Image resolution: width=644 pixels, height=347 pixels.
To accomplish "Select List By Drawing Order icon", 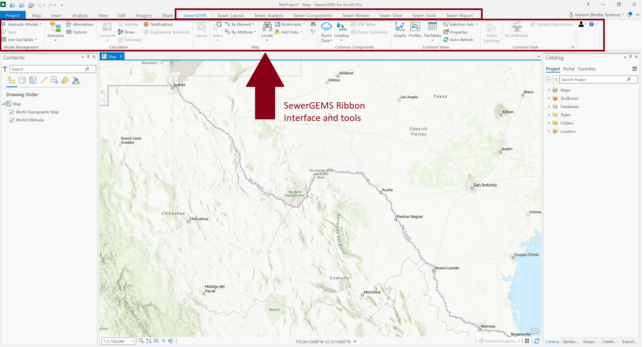I will click(12, 80).
